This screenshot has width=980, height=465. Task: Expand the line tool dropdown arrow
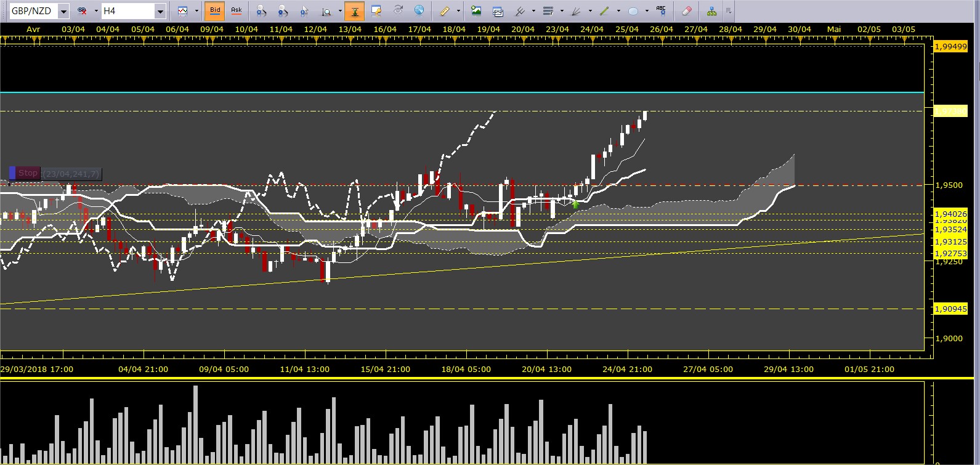(618, 10)
